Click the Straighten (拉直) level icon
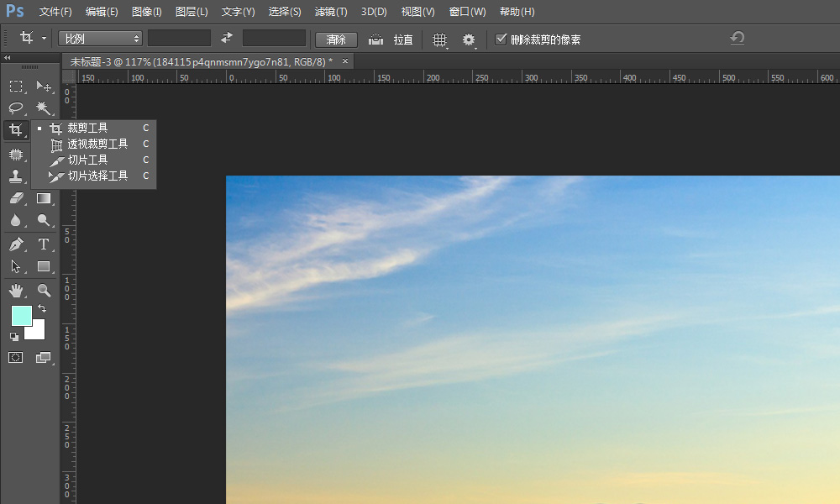Image resolution: width=840 pixels, height=504 pixels. [376, 39]
